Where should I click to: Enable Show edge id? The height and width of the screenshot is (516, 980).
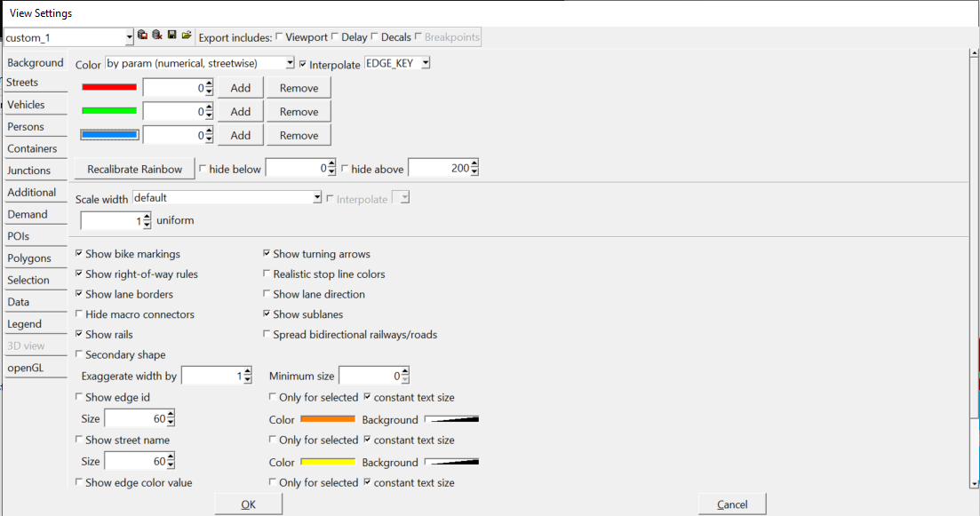pyautogui.click(x=79, y=396)
